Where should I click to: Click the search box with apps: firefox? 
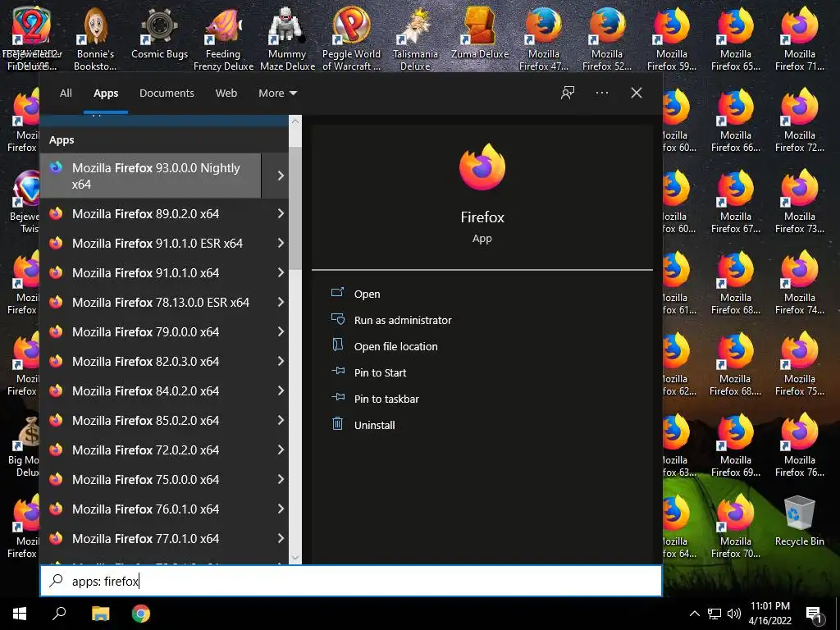click(x=351, y=581)
